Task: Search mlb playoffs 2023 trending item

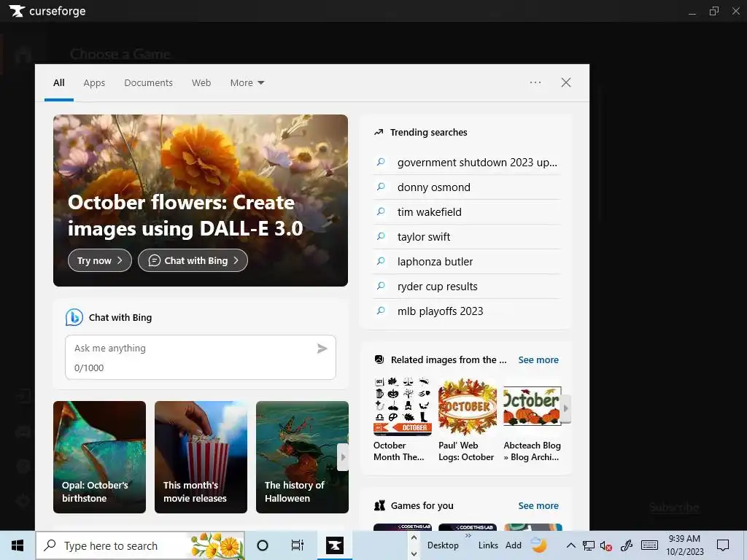Action: 467,311
